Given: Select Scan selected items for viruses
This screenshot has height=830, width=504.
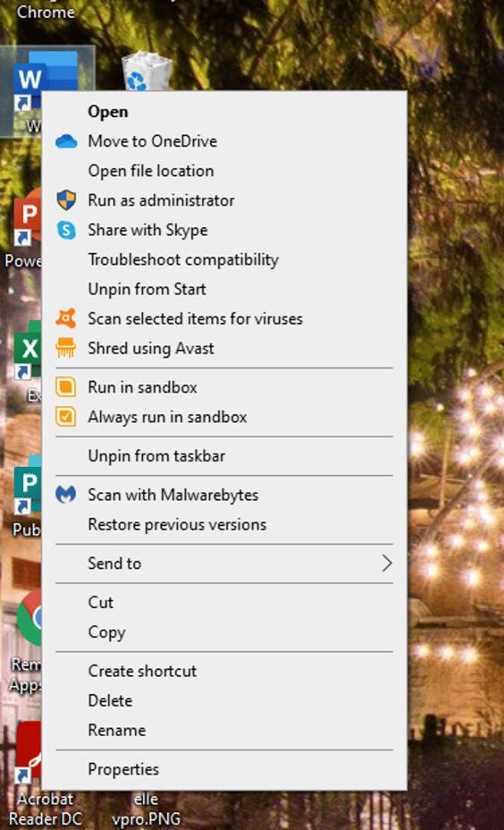Looking at the screenshot, I should [224, 319].
